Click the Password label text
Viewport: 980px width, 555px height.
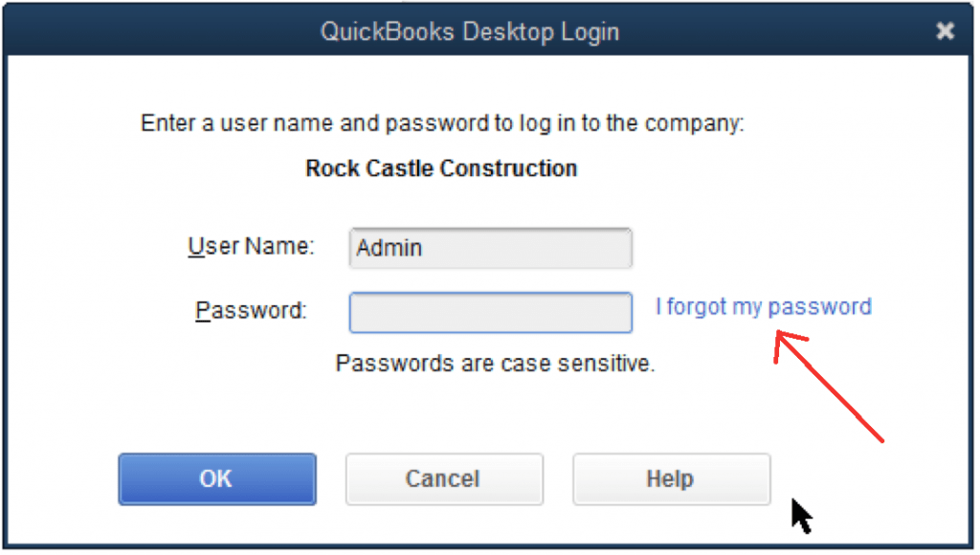coord(251,311)
